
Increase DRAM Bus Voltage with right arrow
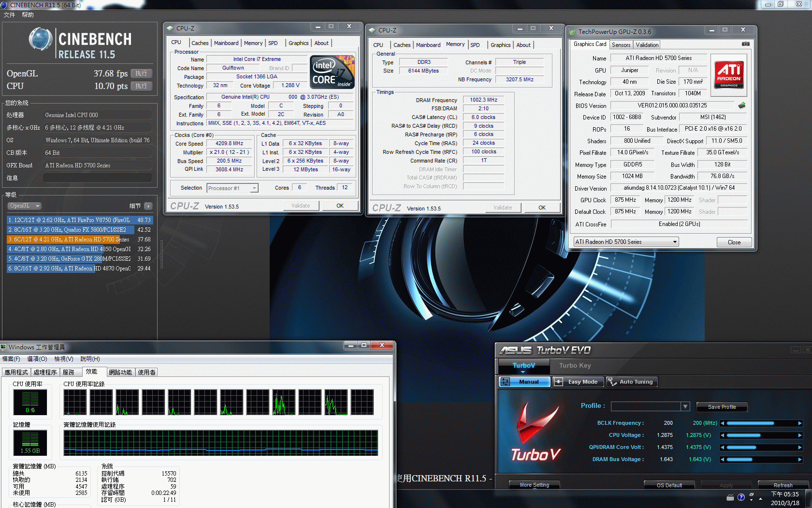[800, 460]
